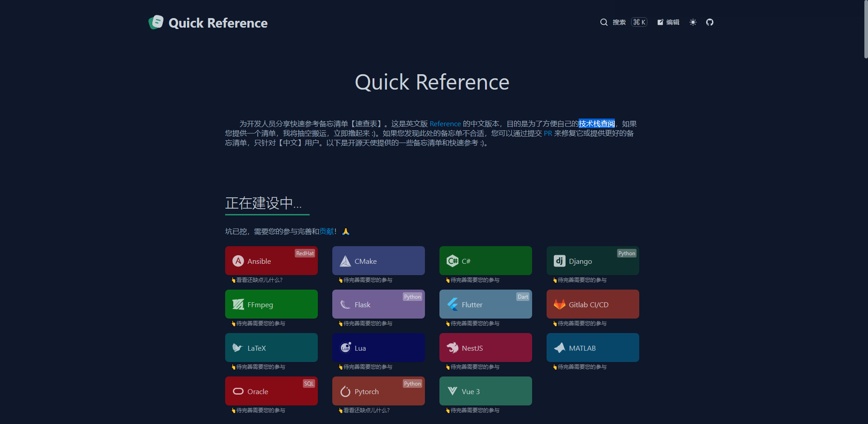The width and height of the screenshot is (868, 424).
Task: Click the Python tag on Flask card
Action: click(x=412, y=297)
